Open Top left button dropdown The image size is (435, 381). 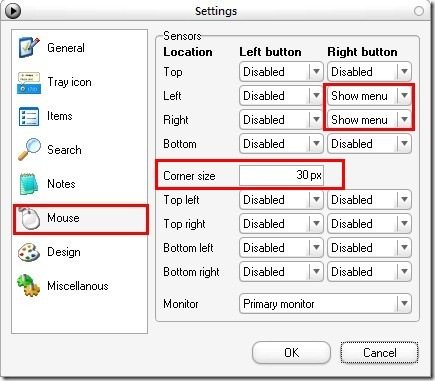[281, 72]
